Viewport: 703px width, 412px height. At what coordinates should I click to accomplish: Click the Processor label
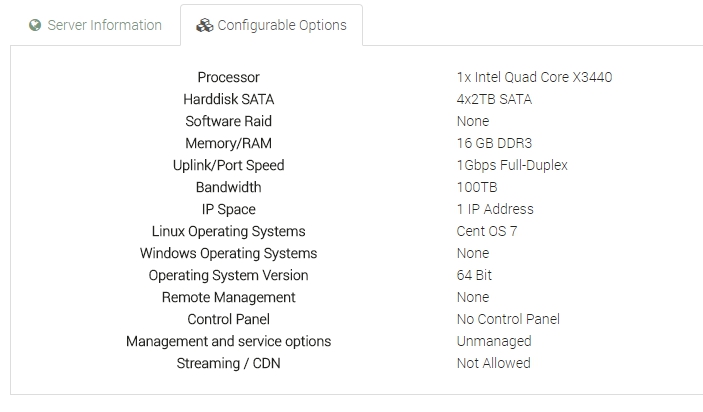pyautogui.click(x=228, y=77)
